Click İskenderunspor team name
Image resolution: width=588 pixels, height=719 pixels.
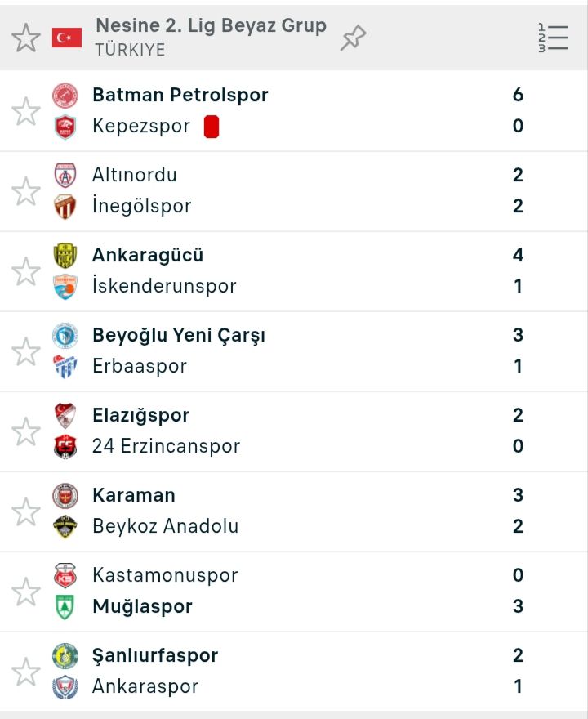pyautogui.click(x=164, y=286)
